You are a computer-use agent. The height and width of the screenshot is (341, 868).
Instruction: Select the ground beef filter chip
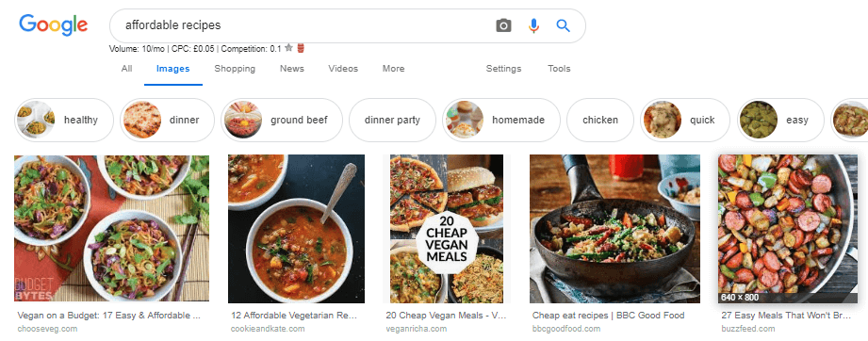[282, 121]
